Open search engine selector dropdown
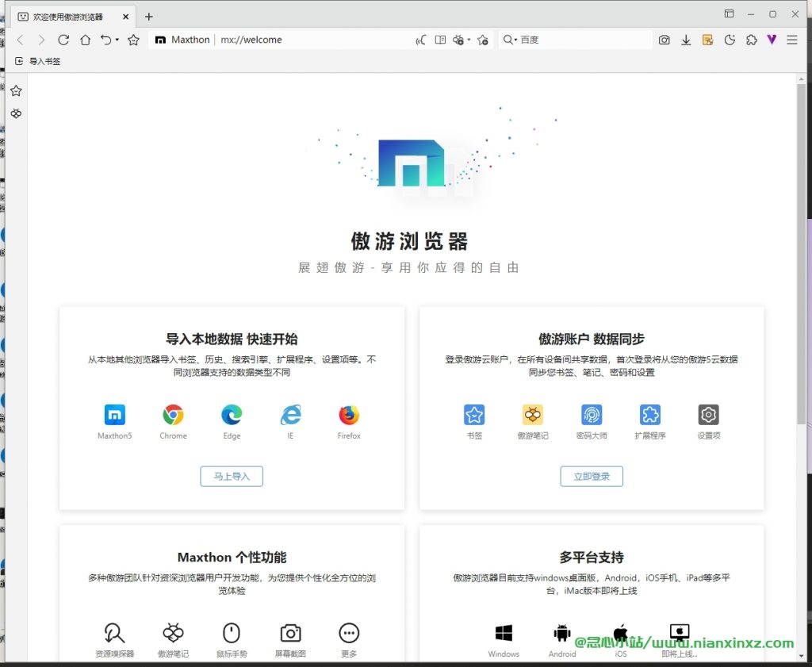The image size is (812, 667). click(x=510, y=40)
